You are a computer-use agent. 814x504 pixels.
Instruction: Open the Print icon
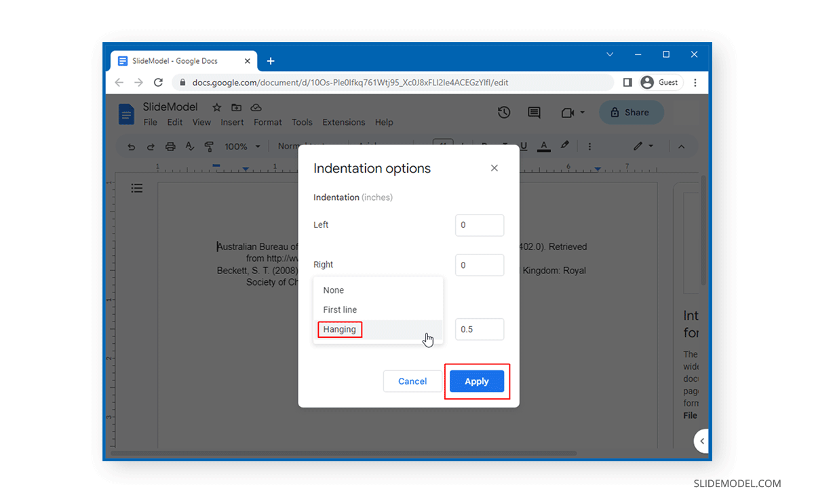pos(170,146)
